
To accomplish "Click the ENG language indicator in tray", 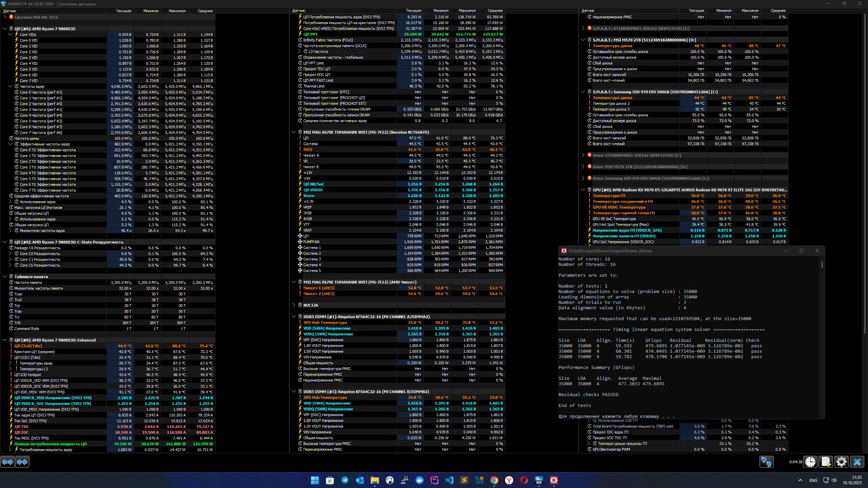I will 813,480.
